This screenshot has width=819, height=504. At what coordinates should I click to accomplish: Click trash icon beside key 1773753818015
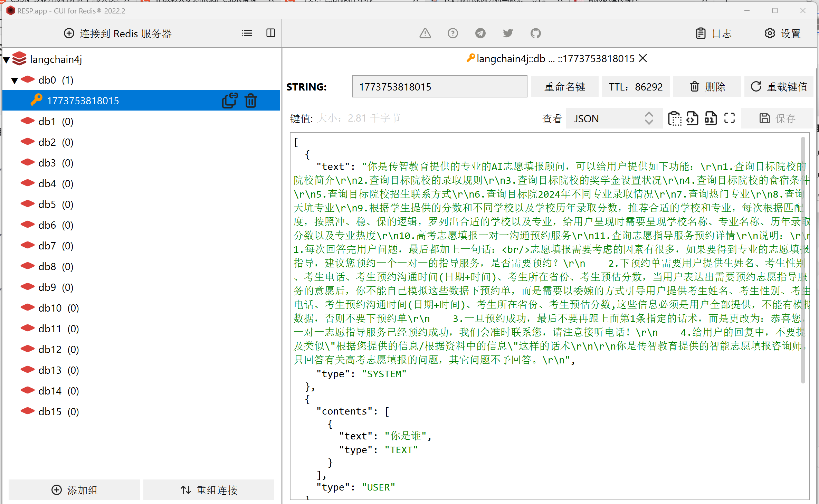click(x=251, y=101)
